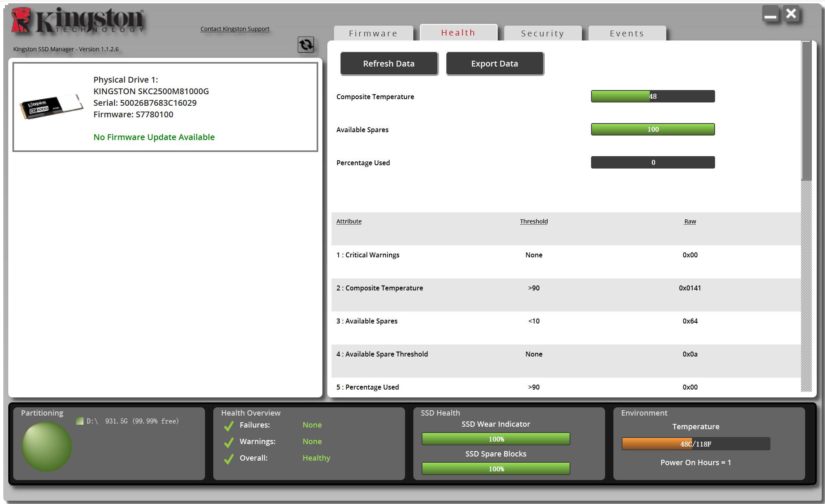Image resolution: width=825 pixels, height=504 pixels.
Task: Click the Warnings green checkmark icon
Action: coord(229,442)
